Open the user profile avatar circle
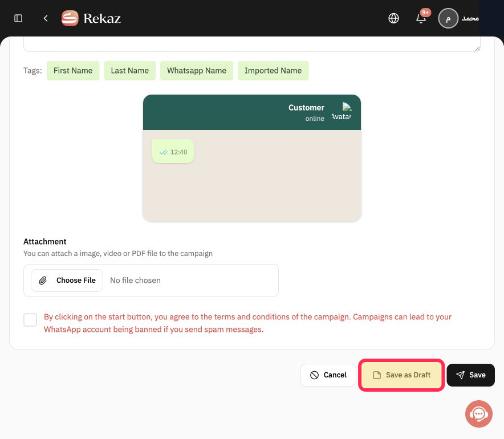Image resolution: width=504 pixels, height=439 pixels. pyautogui.click(x=448, y=18)
